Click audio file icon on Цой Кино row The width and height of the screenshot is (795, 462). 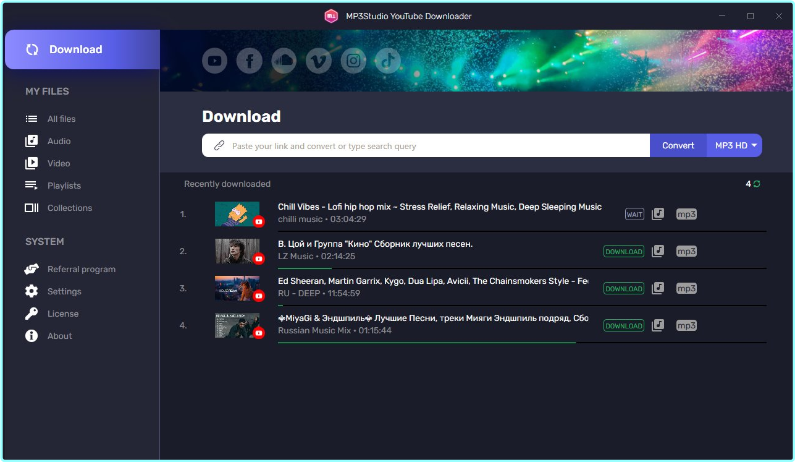658,251
